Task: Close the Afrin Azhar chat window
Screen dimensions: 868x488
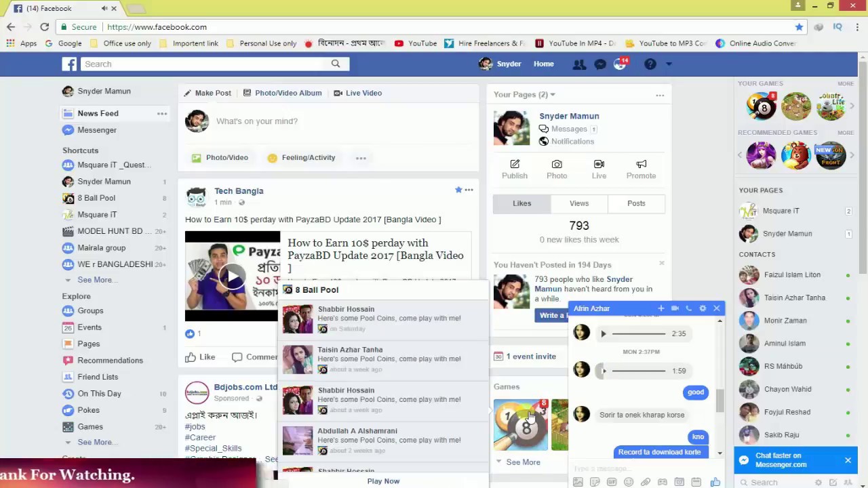Action: pos(716,308)
